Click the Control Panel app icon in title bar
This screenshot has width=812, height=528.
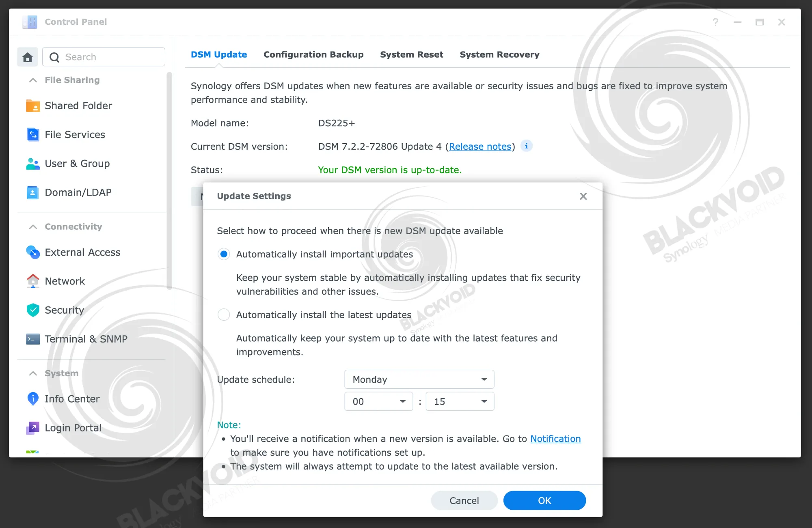pos(30,22)
